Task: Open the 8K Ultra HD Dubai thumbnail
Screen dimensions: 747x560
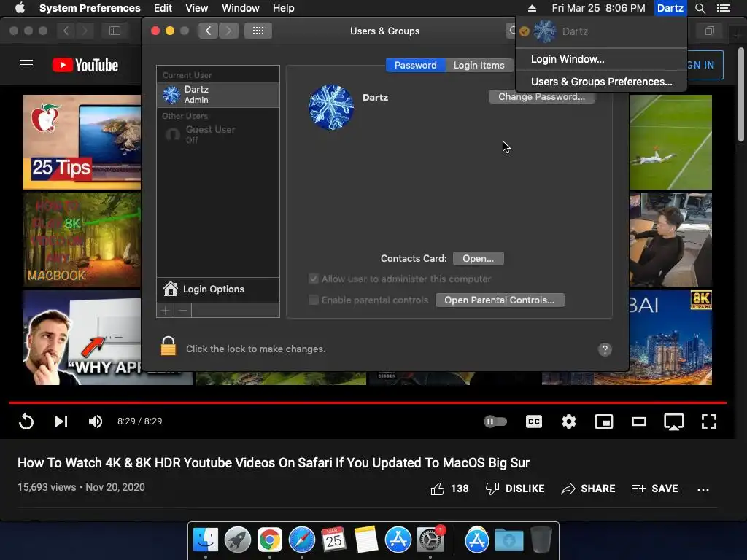Action: click(670, 337)
